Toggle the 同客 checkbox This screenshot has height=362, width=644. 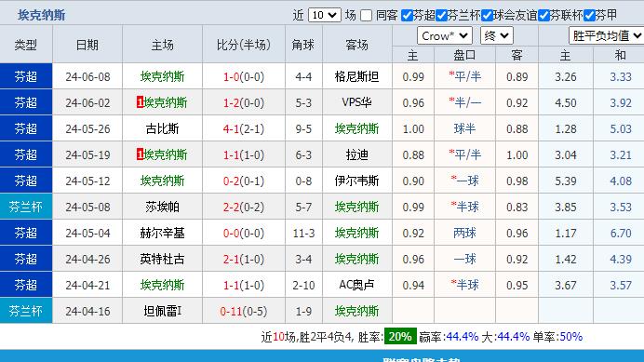[x=366, y=16]
